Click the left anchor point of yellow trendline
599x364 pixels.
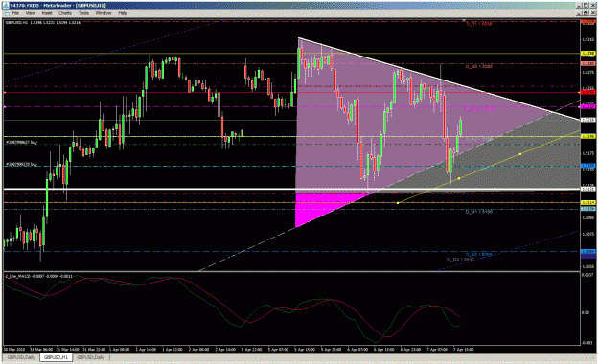pyautogui.click(x=398, y=203)
